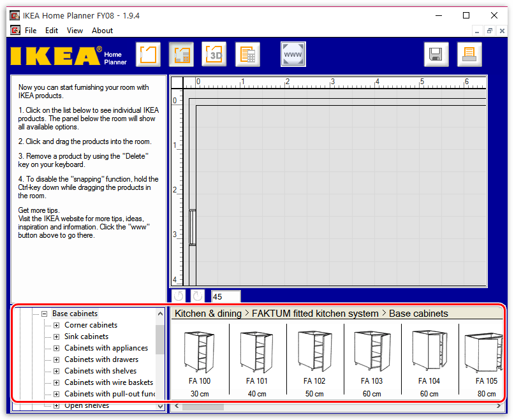Viewport: 514px width, 420px height.
Task: Select Cabinets with wire baskets category
Action: (108, 382)
